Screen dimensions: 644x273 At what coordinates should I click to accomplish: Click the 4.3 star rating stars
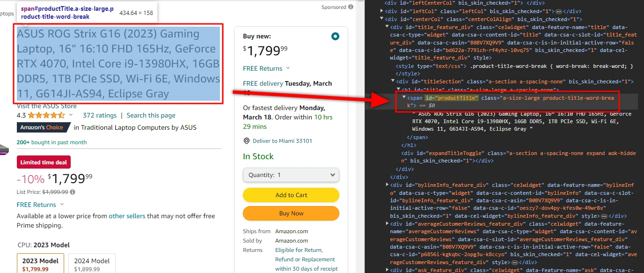pos(45,115)
